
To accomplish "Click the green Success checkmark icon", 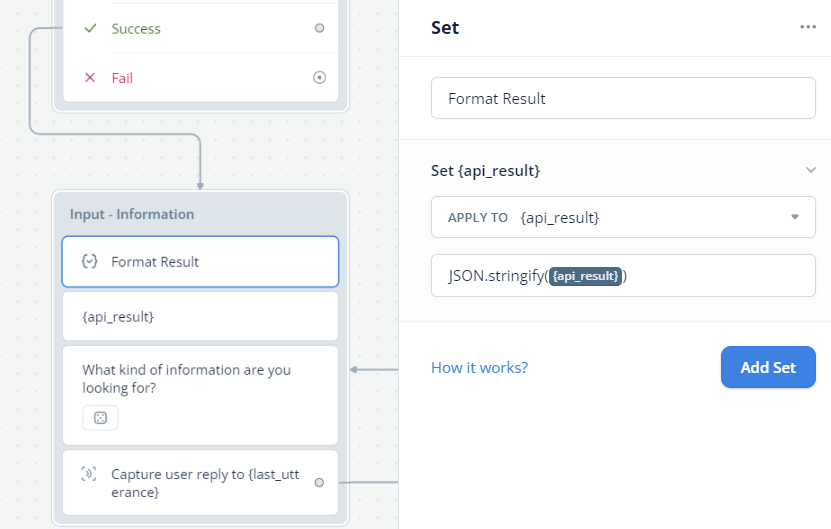I will point(91,28).
